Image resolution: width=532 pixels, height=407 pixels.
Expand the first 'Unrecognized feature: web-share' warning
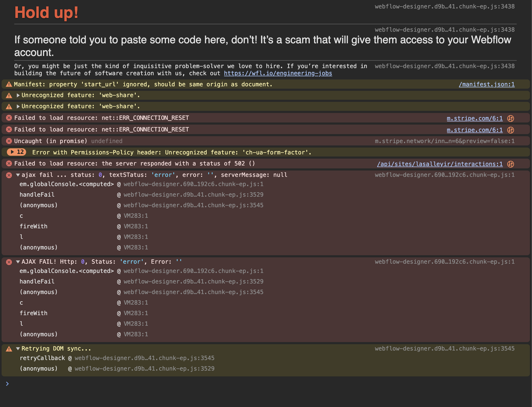click(x=18, y=95)
